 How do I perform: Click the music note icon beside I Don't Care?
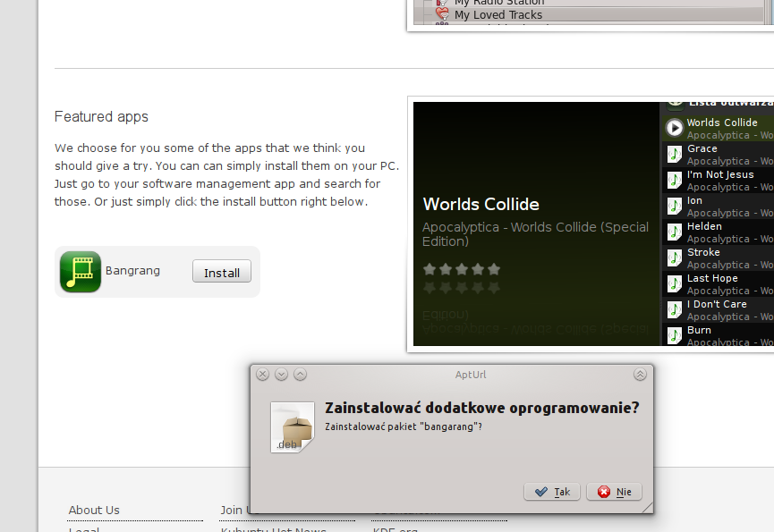coord(675,310)
